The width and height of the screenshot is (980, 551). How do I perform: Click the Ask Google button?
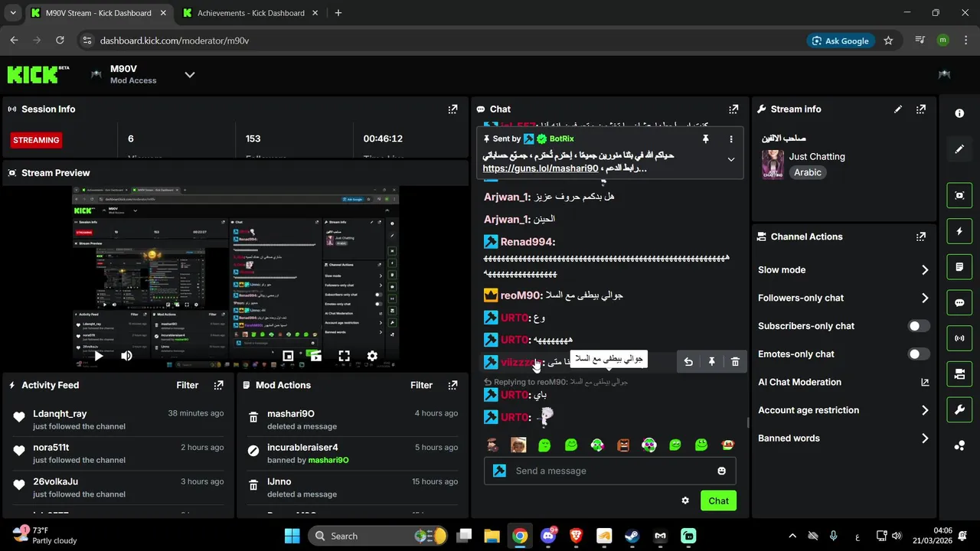pos(840,41)
